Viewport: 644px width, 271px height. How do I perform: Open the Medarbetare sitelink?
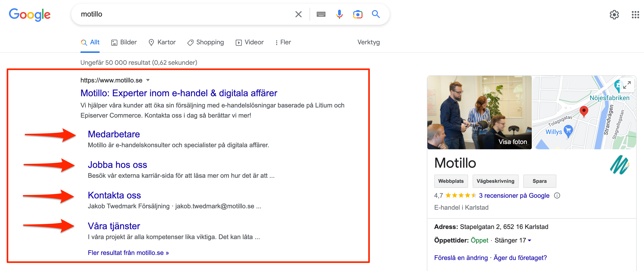click(114, 134)
